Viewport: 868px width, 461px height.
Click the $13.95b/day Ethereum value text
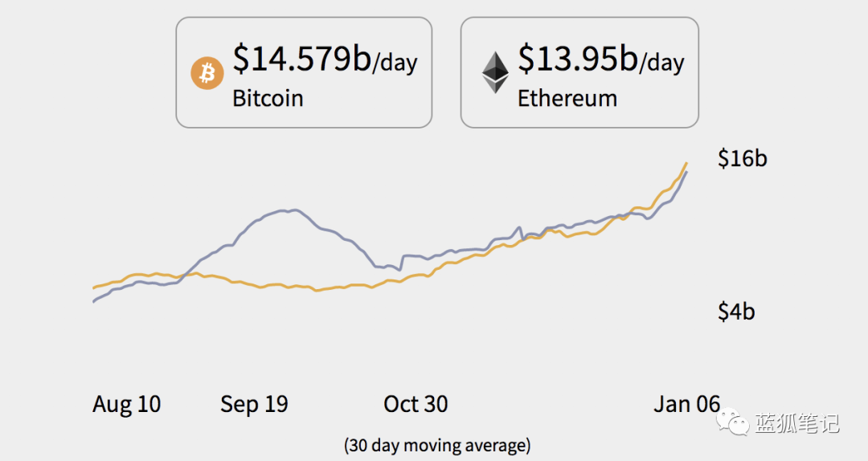click(601, 59)
